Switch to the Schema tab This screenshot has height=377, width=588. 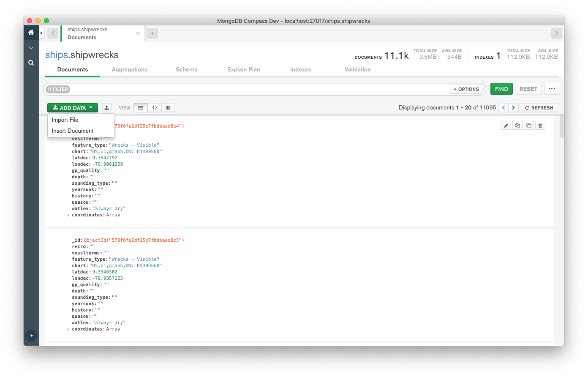click(x=187, y=70)
